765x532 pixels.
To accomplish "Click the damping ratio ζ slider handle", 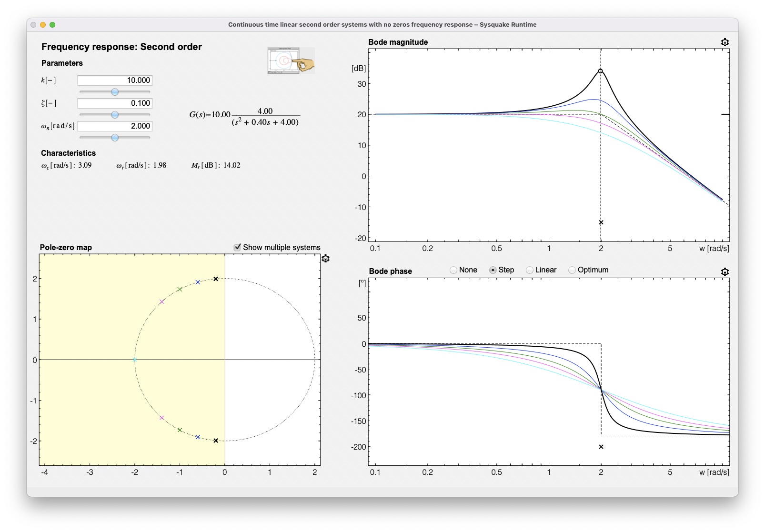I will click(115, 115).
